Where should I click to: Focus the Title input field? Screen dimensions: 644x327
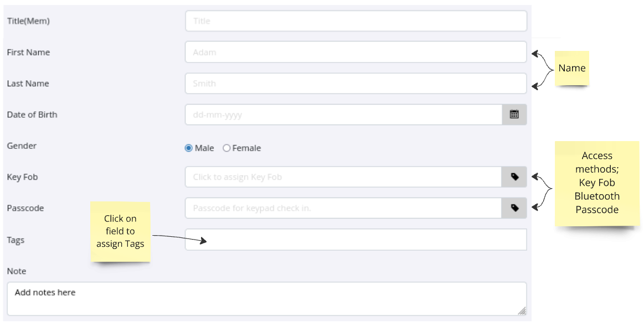356,21
